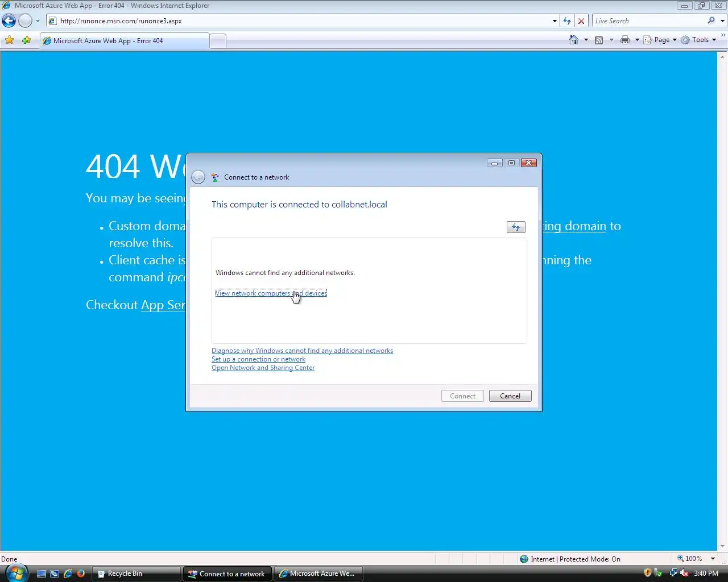Click into the Live Search box
This screenshot has width=728, height=582.
click(648, 21)
